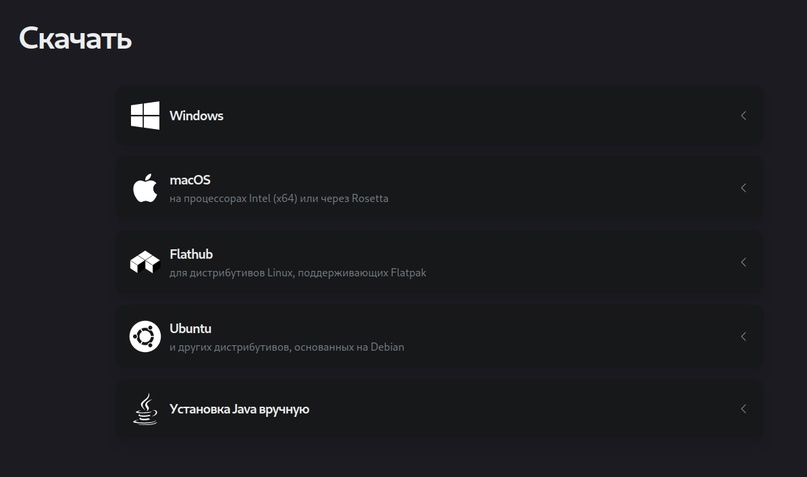
Task: Select the Windows download title
Action: point(196,116)
